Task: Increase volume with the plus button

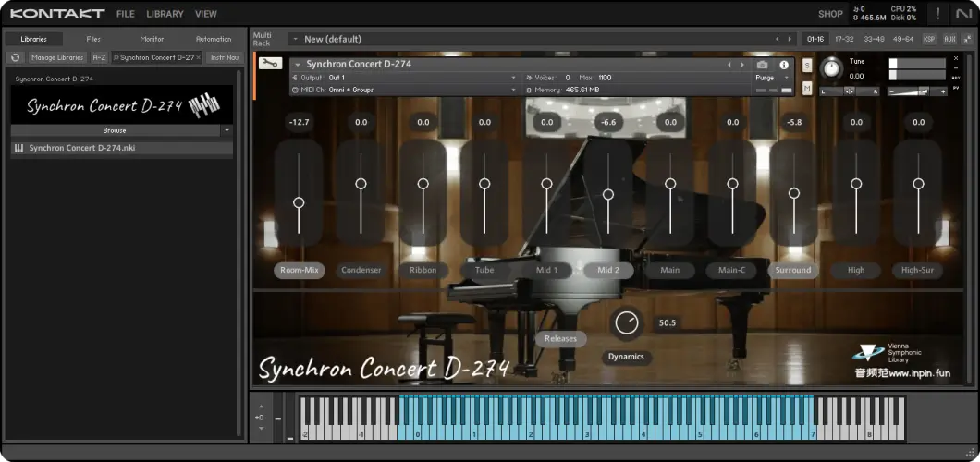Action: (x=942, y=91)
